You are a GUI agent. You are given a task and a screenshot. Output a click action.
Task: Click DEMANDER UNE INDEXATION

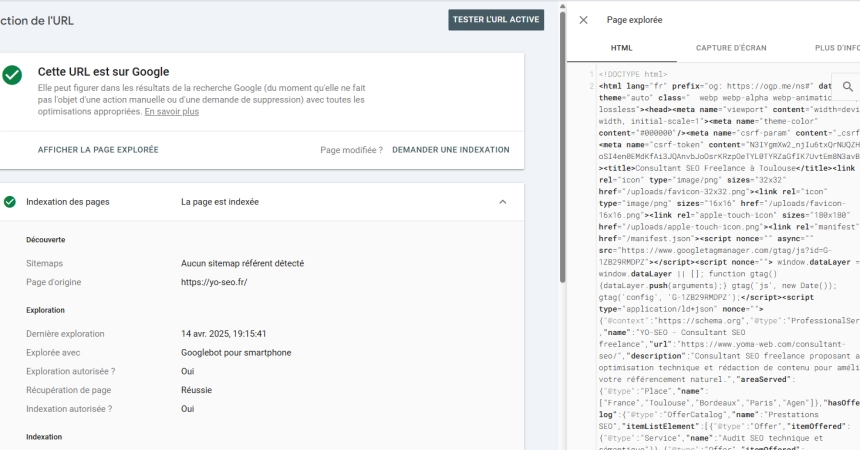[451, 150]
